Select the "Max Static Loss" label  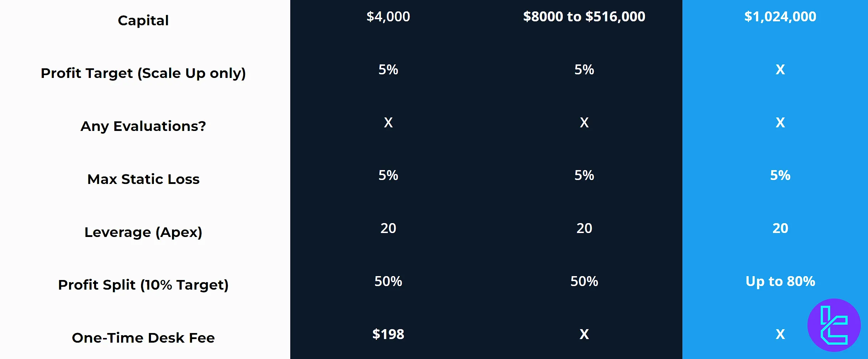coord(143,179)
